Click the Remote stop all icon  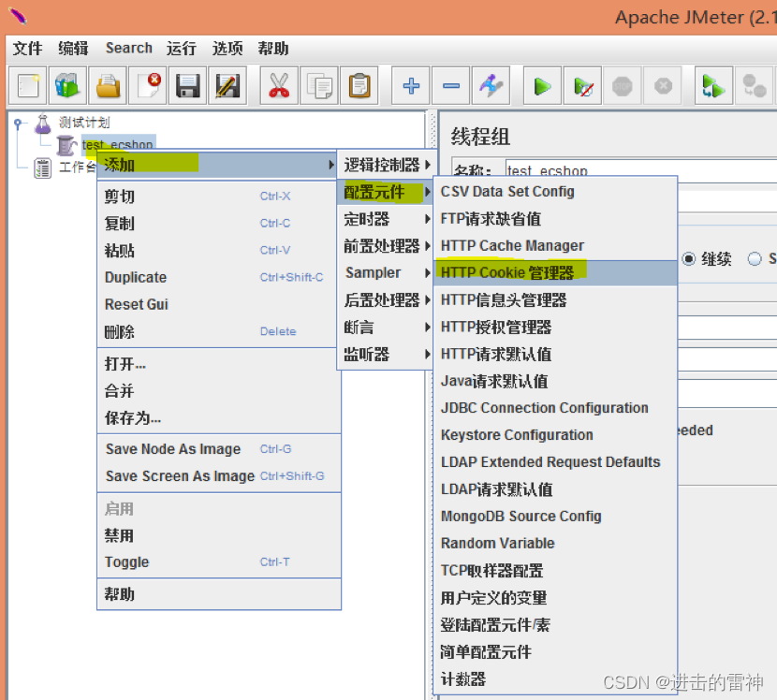(755, 86)
